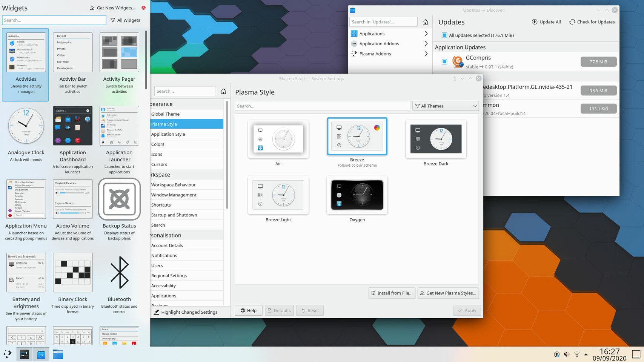Click the System Settings sidebar search field
This screenshot has width=644, height=362.
(185, 91)
